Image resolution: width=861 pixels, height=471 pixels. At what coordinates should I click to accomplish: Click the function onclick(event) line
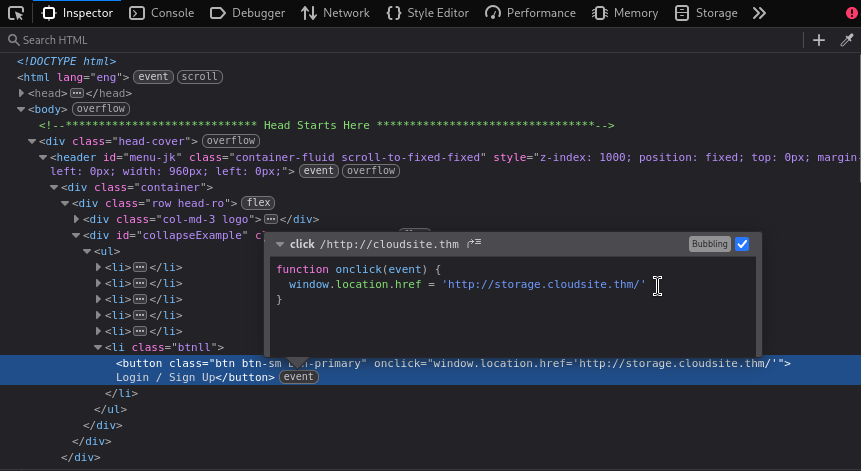tap(358, 269)
